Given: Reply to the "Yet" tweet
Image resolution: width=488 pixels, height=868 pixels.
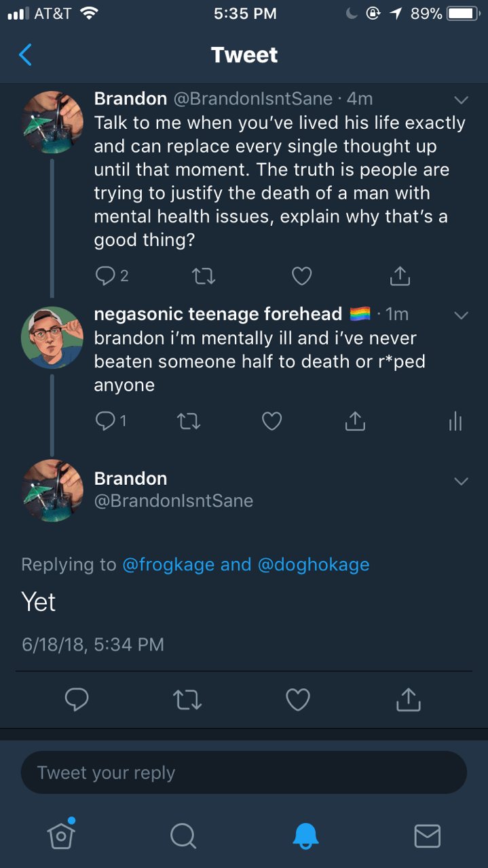Looking at the screenshot, I should point(77,699).
